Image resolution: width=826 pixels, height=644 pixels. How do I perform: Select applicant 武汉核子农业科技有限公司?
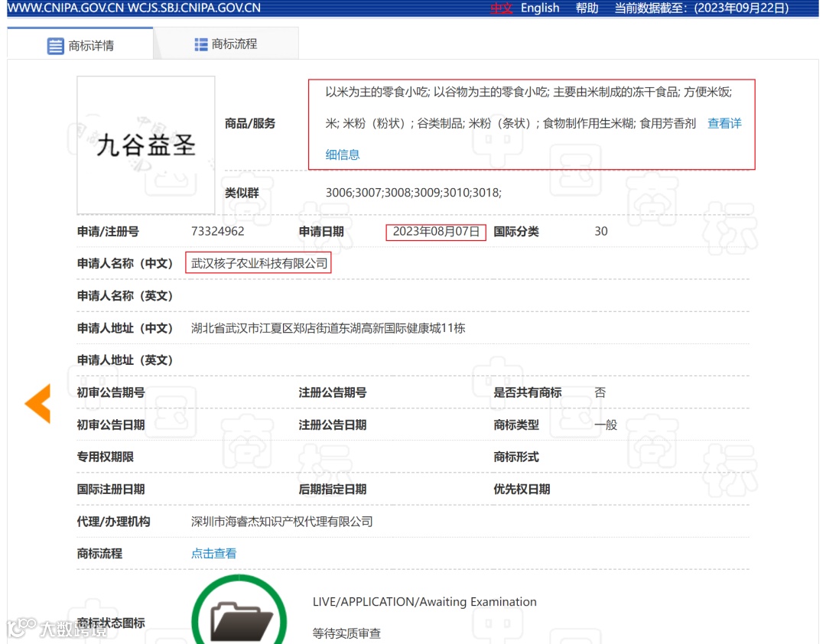(x=259, y=264)
